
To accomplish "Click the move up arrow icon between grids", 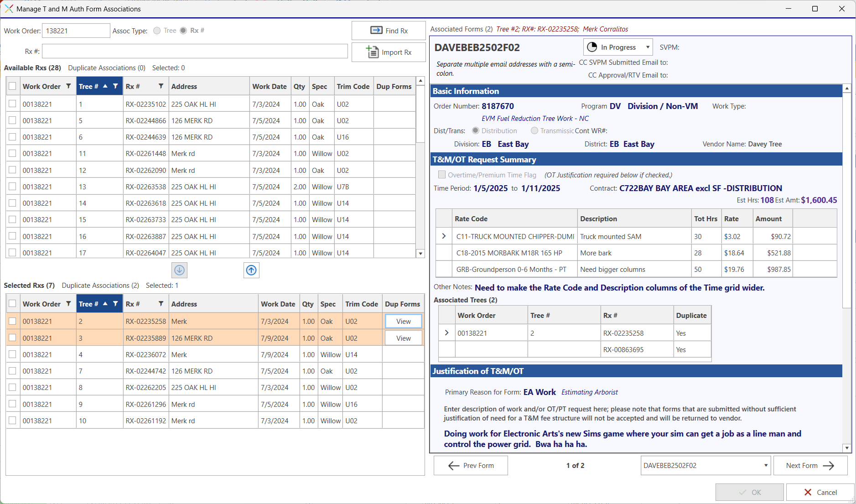I will click(251, 270).
